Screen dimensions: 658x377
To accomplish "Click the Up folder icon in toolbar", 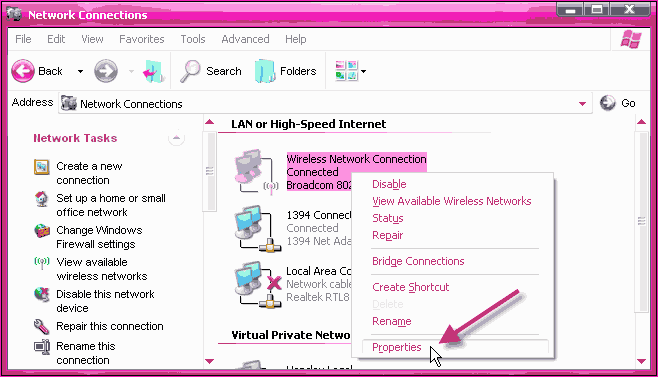I will coord(153,71).
